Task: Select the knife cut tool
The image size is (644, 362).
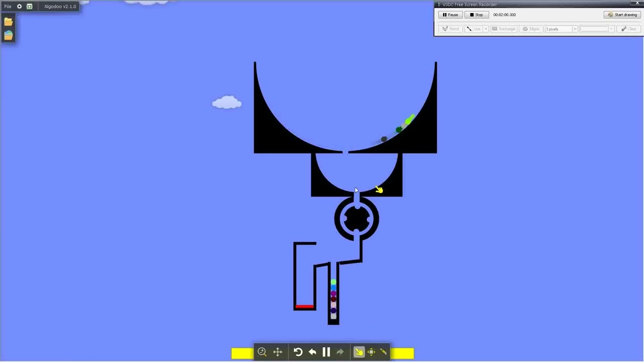Action: (383, 352)
